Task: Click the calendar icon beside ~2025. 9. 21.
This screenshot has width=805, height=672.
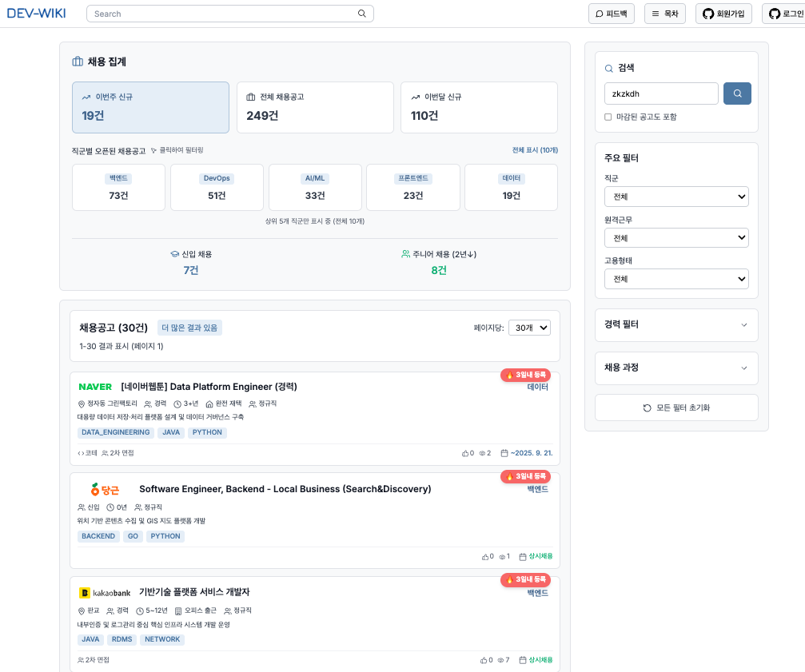Action: [504, 453]
